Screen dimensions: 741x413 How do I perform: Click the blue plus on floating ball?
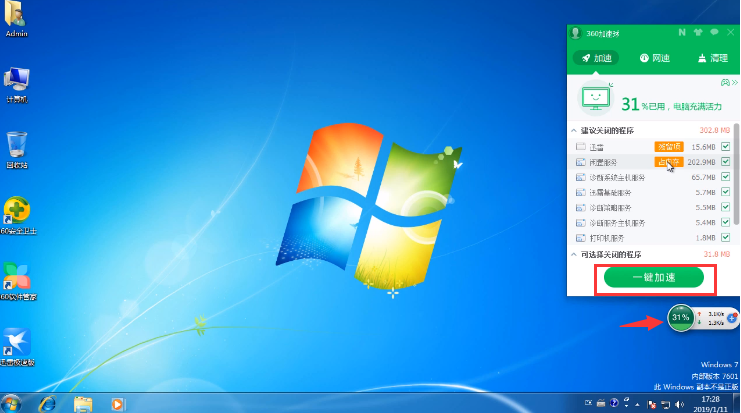pyautogui.click(x=732, y=318)
